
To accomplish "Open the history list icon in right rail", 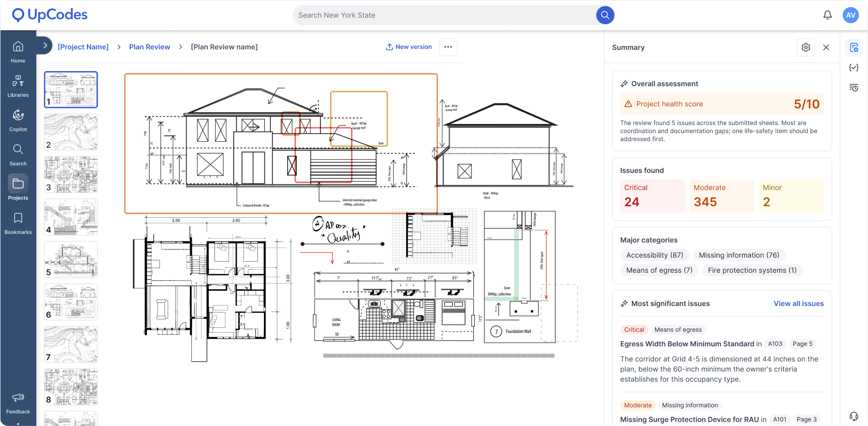I will pos(854,88).
